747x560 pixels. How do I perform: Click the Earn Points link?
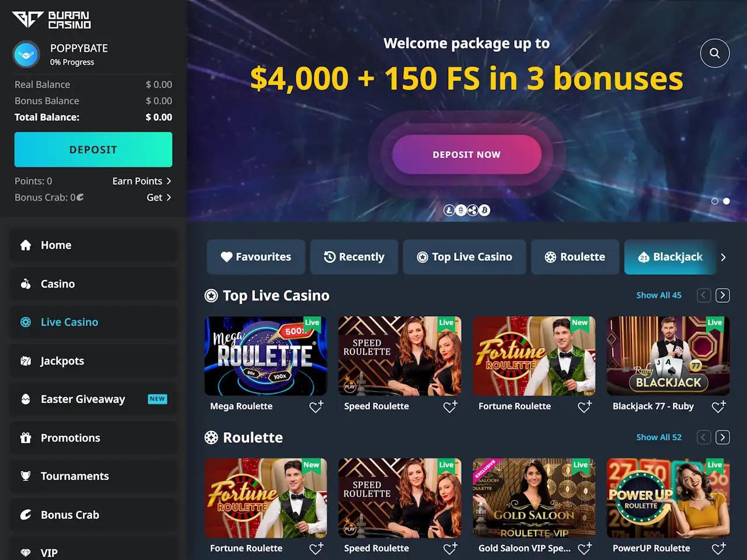click(x=142, y=181)
